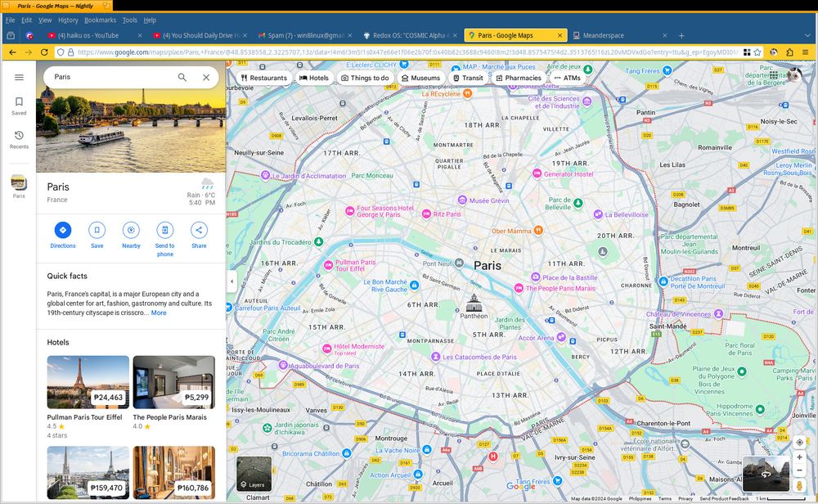Click the Street View pegman icon
818x504 pixels.
(799, 485)
